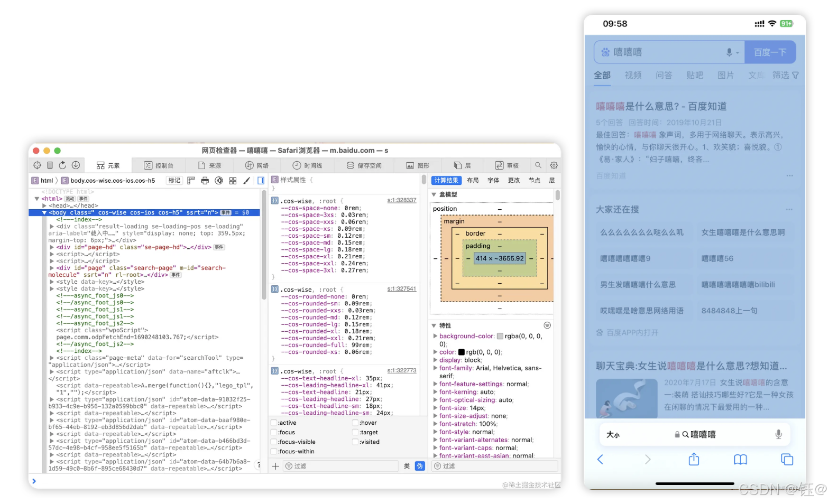Image resolution: width=829 pixels, height=504 pixels.
Task: Click the s:1:327541 source link
Action: pyautogui.click(x=402, y=289)
